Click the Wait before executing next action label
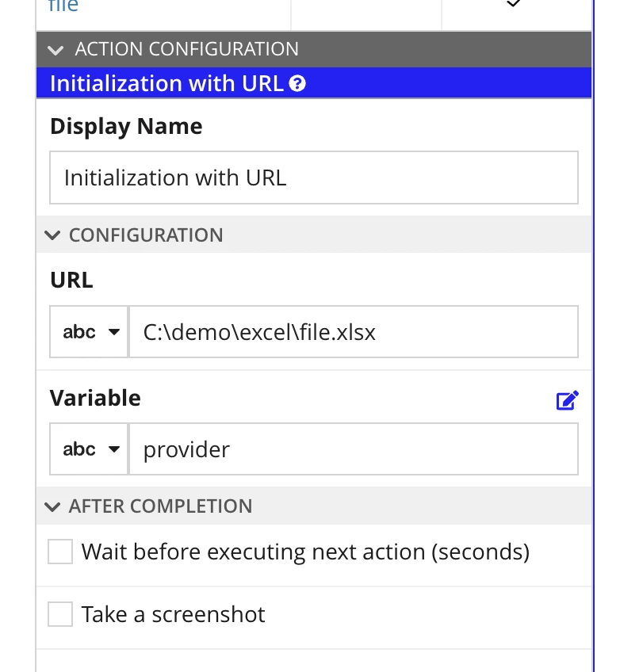This screenshot has width=620, height=672. coord(306,552)
